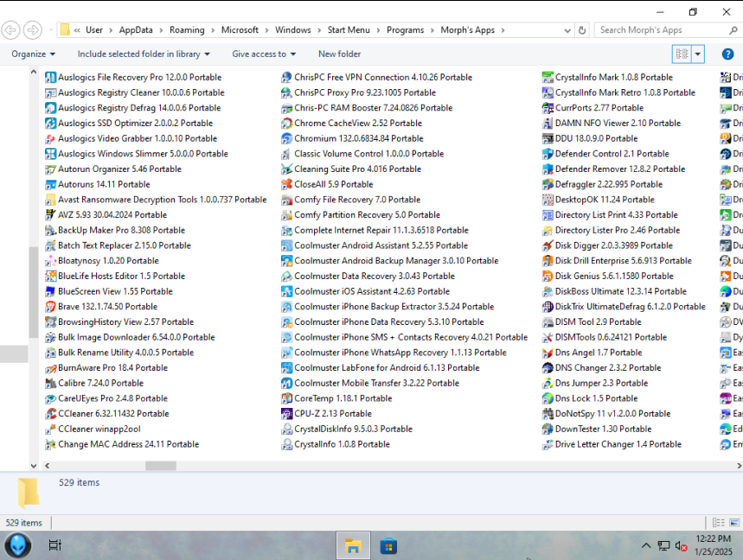Image resolution: width=743 pixels, height=560 pixels.
Task: Click the Programs breadcrumb segment
Action: click(405, 30)
